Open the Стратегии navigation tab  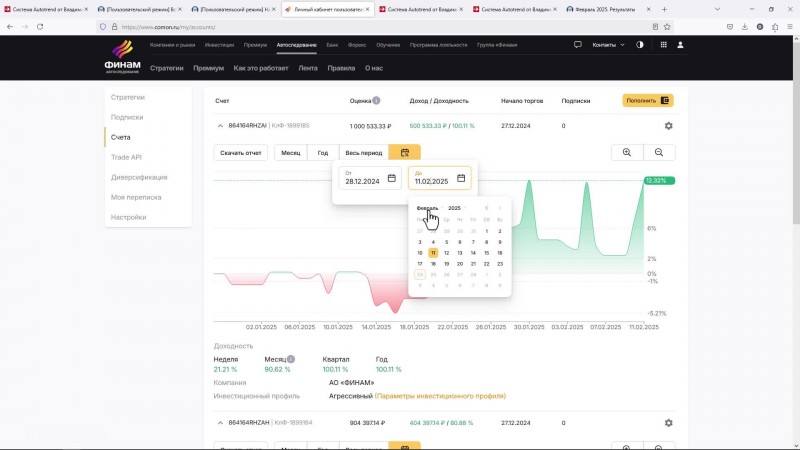coord(166,68)
